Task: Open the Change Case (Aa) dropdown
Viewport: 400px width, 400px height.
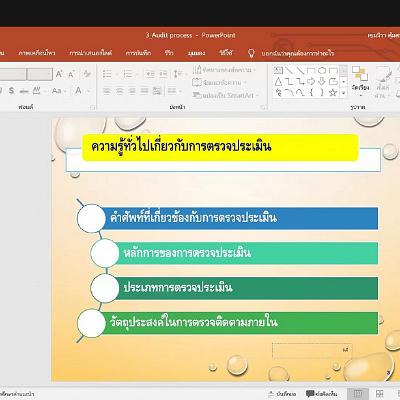Action: point(58,90)
